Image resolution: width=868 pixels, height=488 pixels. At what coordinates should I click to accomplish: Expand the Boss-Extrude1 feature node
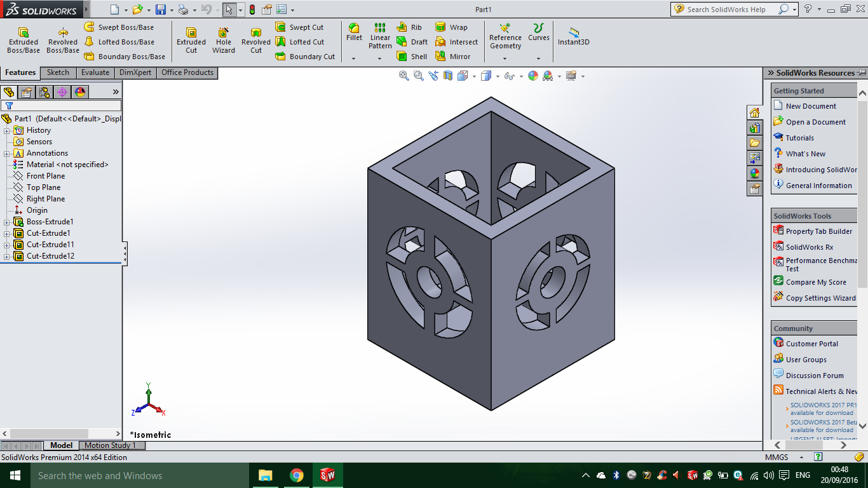7,222
